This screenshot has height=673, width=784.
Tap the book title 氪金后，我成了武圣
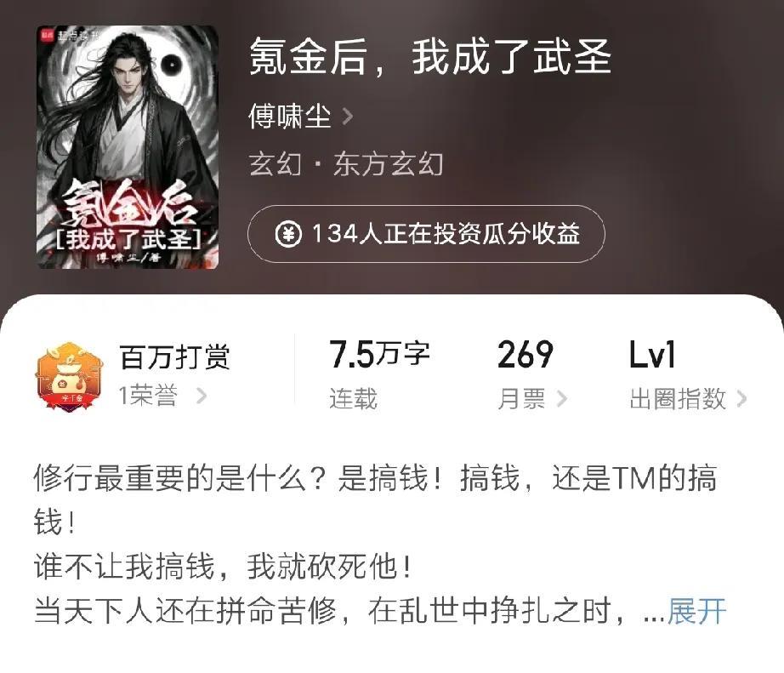(430, 57)
